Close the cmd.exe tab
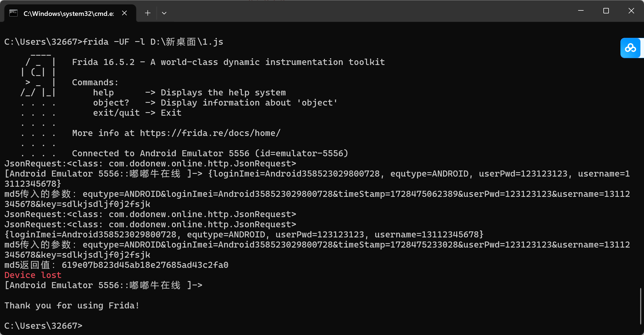The width and height of the screenshot is (644, 335). pyautogui.click(x=124, y=13)
